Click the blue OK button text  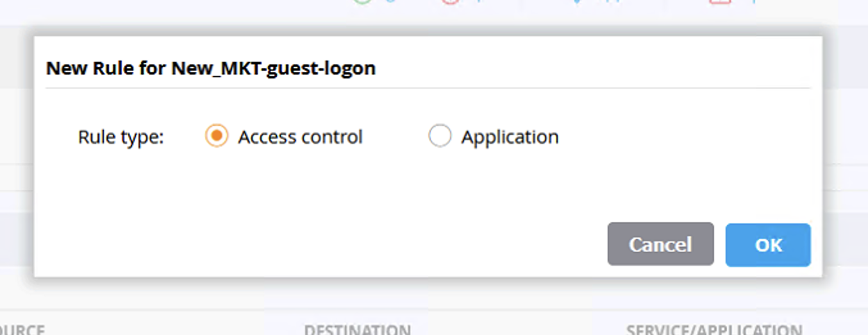[x=768, y=245]
